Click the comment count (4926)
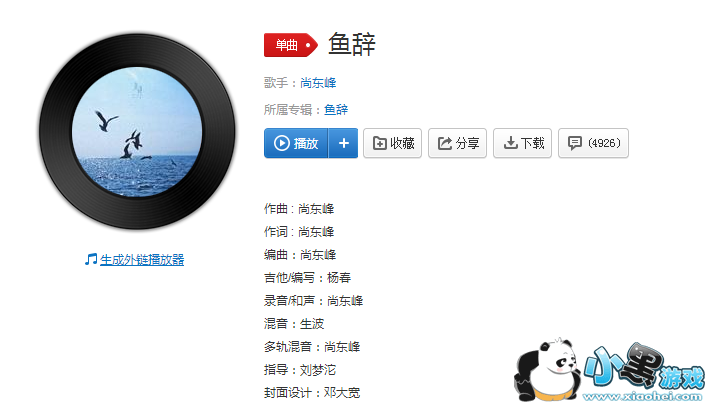 pos(604,143)
